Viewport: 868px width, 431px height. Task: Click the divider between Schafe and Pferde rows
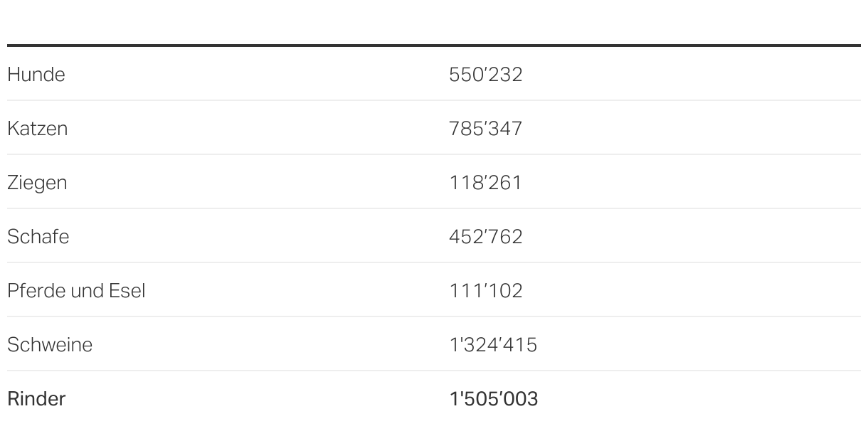click(x=434, y=262)
